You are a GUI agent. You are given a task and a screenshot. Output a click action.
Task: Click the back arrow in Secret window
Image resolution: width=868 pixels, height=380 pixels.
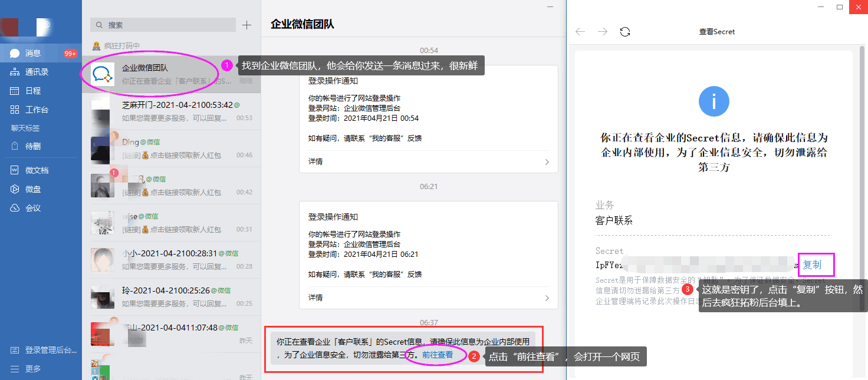pos(580,32)
